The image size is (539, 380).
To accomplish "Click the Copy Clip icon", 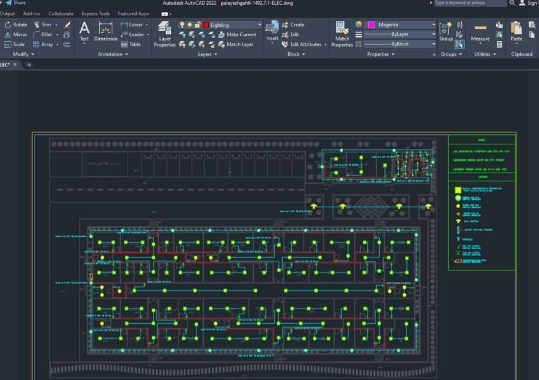I will (x=532, y=34).
